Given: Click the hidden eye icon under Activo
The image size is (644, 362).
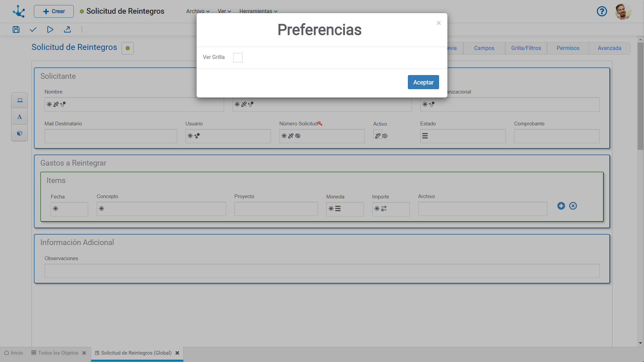Looking at the screenshot, I should (385, 136).
